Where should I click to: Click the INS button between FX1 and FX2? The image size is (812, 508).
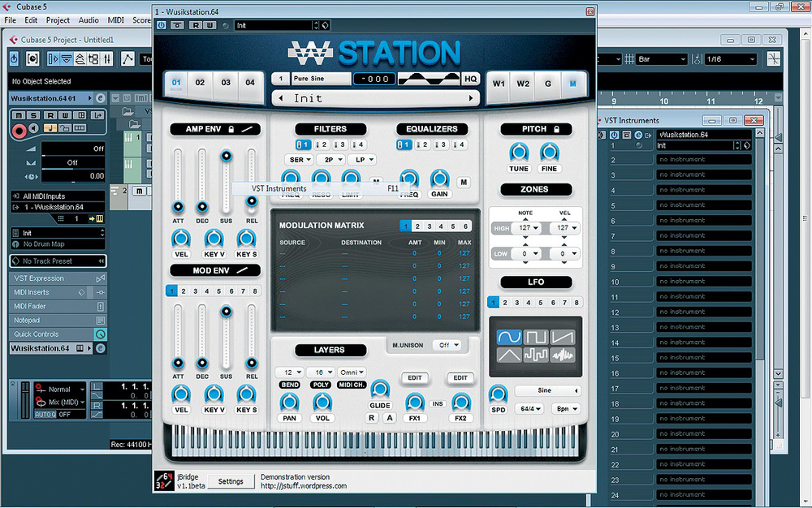[x=438, y=403]
